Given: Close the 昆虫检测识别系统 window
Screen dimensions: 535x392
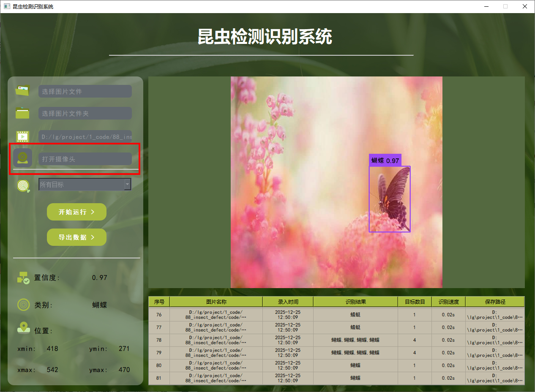Looking at the screenshot, I should point(525,6).
